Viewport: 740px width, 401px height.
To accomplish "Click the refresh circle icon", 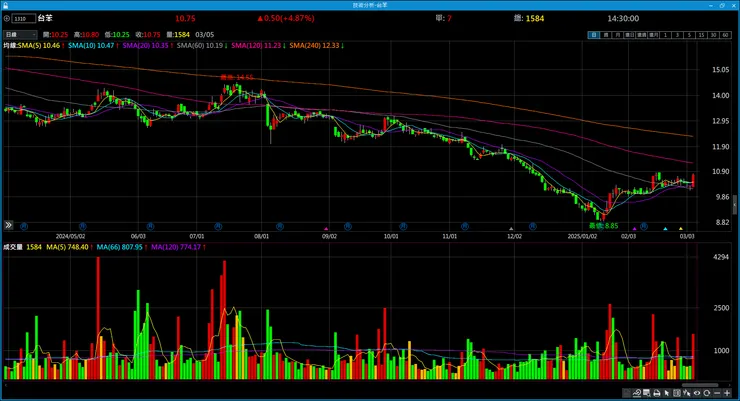I will point(706,393).
